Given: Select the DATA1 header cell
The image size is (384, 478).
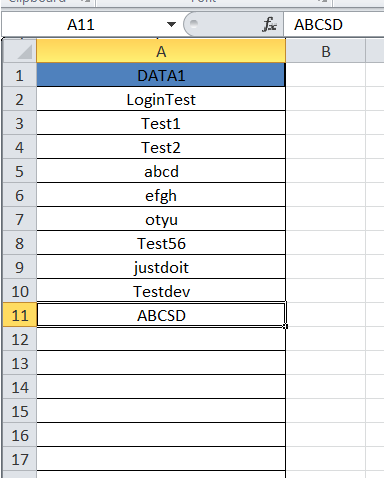Looking at the screenshot, I should point(161,75).
